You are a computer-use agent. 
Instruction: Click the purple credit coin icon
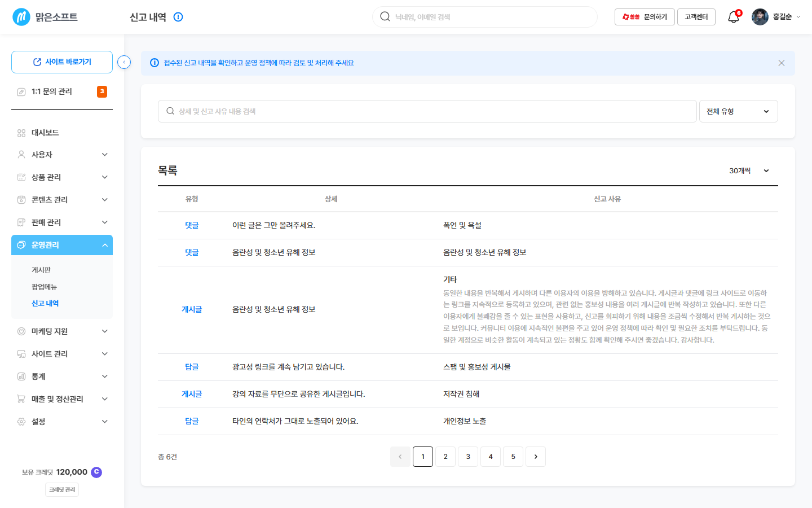click(x=96, y=472)
